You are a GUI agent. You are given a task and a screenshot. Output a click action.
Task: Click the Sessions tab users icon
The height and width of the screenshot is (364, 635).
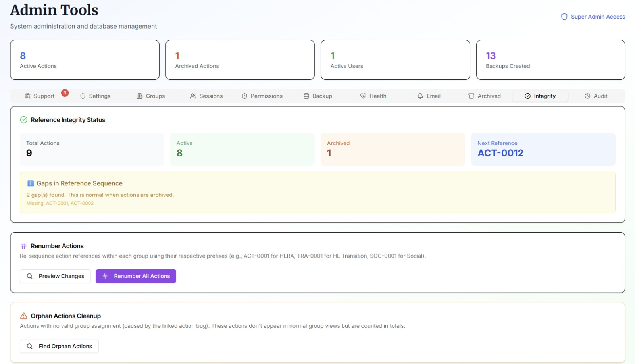coord(193,96)
